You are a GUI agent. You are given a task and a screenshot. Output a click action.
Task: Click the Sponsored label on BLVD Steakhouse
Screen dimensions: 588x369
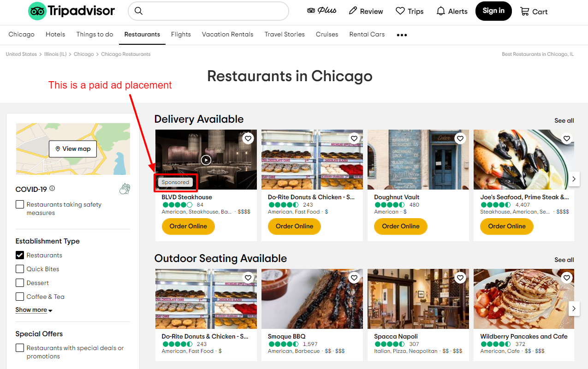pyautogui.click(x=175, y=182)
